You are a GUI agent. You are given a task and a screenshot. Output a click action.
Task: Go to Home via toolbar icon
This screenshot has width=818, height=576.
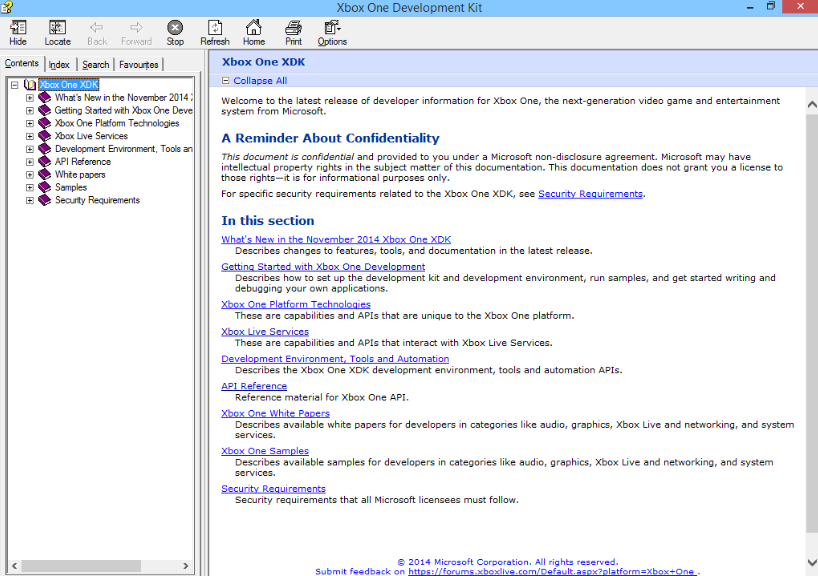254,28
